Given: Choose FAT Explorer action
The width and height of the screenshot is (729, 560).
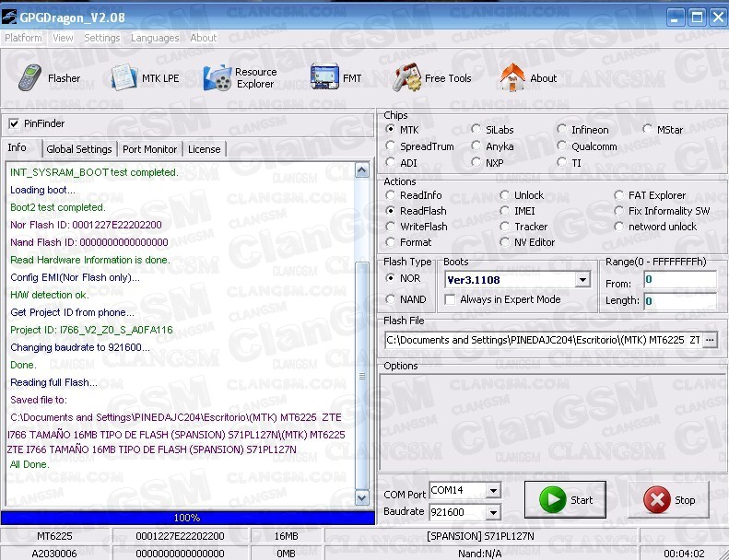Looking at the screenshot, I should (618, 195).
